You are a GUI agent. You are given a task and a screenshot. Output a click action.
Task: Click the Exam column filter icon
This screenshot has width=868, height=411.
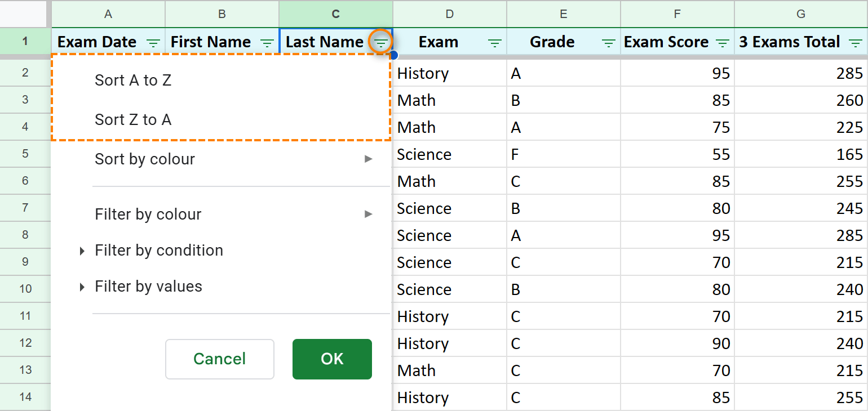pos(494,42)
